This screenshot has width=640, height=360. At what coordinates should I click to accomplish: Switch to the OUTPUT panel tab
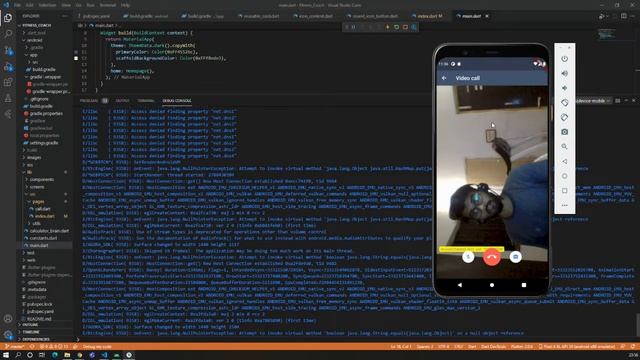pyautogui.click(x=122, y=101)
